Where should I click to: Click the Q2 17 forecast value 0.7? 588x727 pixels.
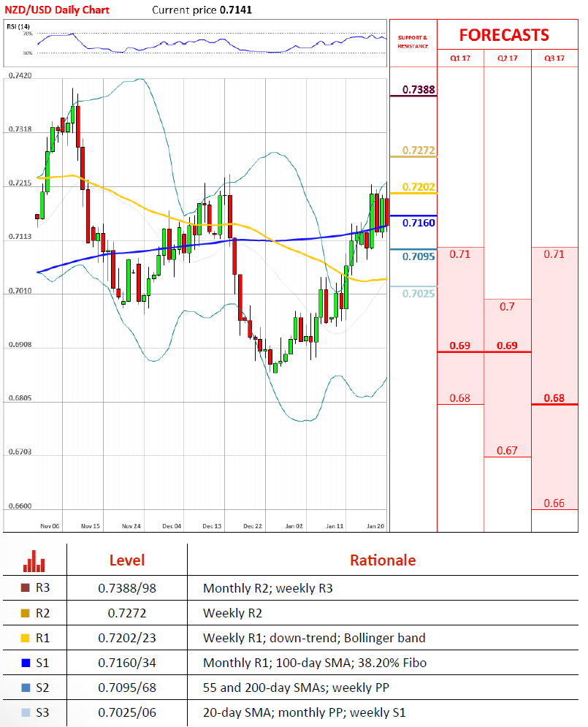(x=507, y=306)
